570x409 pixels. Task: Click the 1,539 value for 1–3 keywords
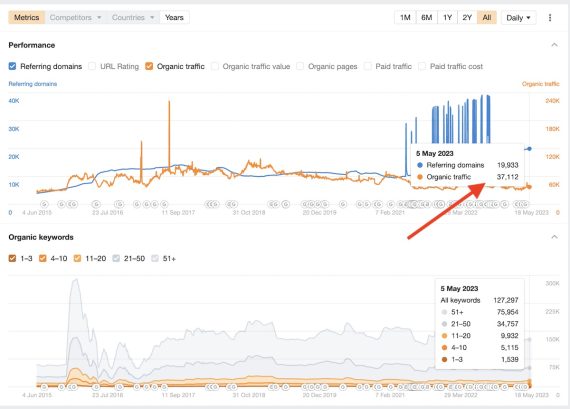point(509,360)
